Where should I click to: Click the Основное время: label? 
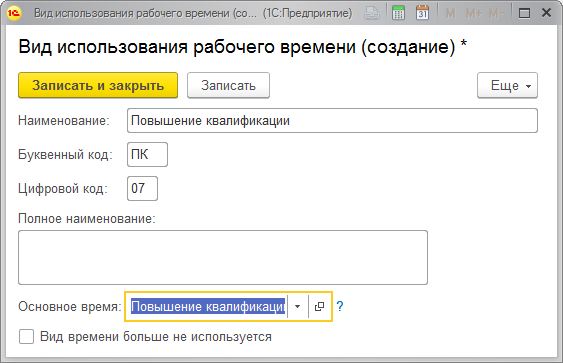(x=70, y=307)
